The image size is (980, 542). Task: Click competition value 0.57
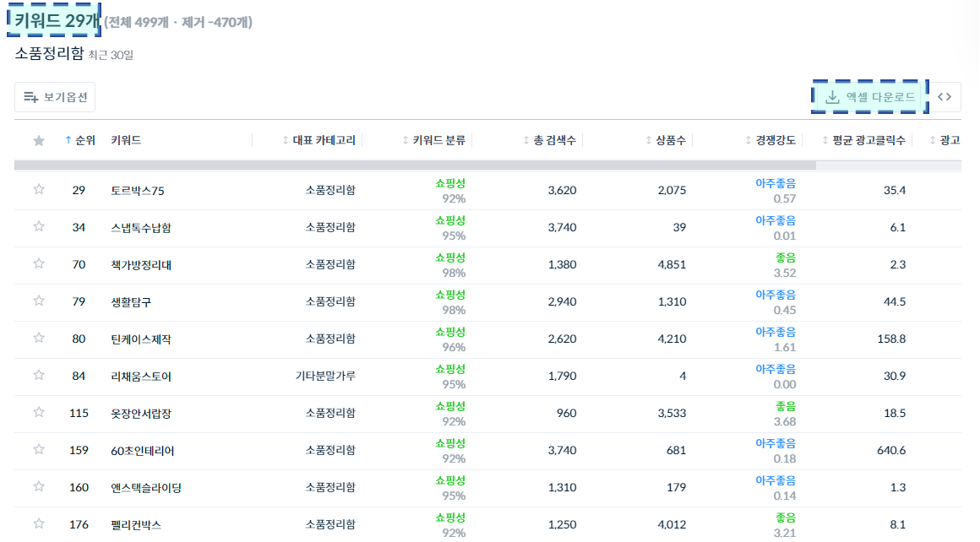click(x=784, y=198)
